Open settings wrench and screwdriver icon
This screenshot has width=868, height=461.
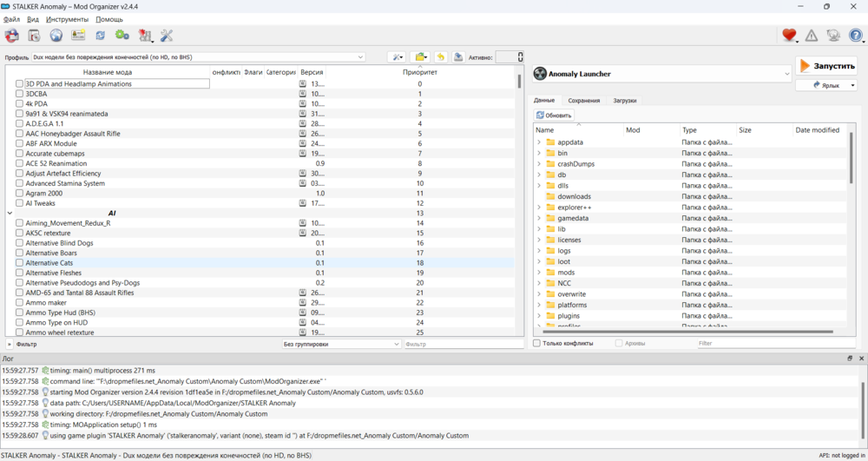pos(167,36)
